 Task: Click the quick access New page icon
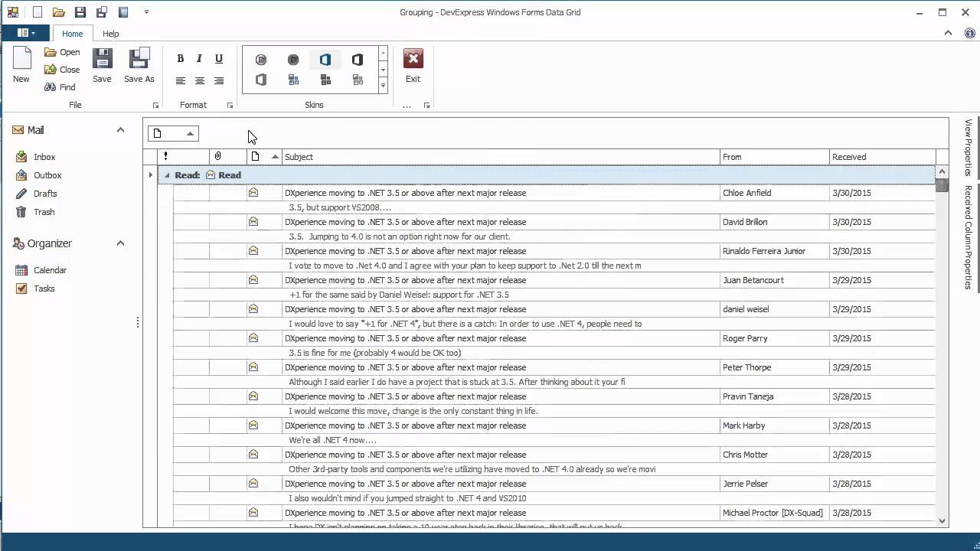(x=37, y=12)
